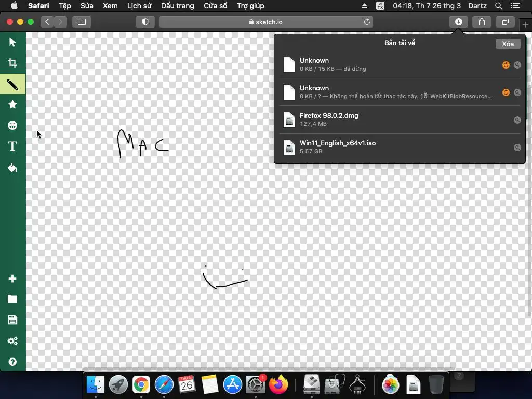This screenshot has width=532, height=399.
Task: Select the Text tool
Action: click(x=12, y=146)
